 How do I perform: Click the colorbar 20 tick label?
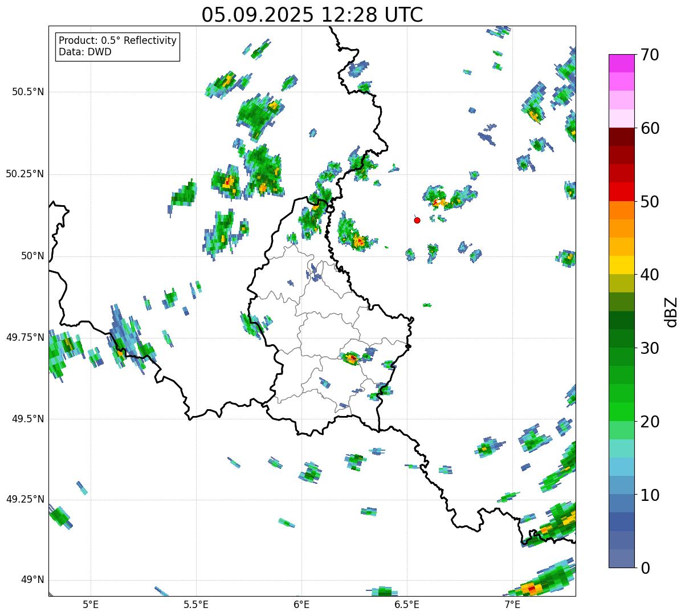[650, 422]
